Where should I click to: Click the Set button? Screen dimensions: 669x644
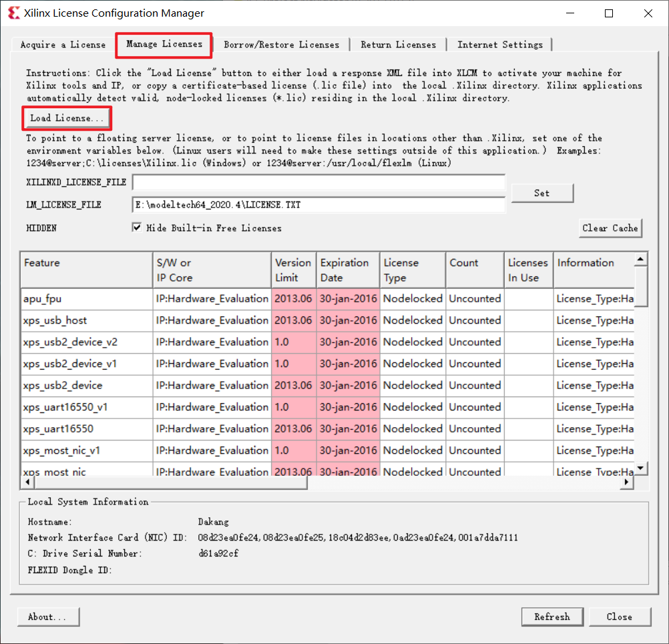click(542, 194)
